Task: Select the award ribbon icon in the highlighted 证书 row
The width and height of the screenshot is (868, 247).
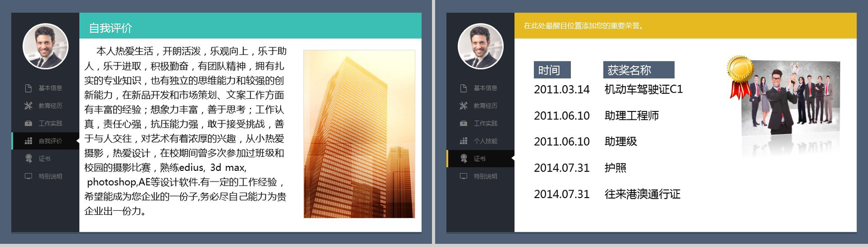Action: click(x=463, y=159)
